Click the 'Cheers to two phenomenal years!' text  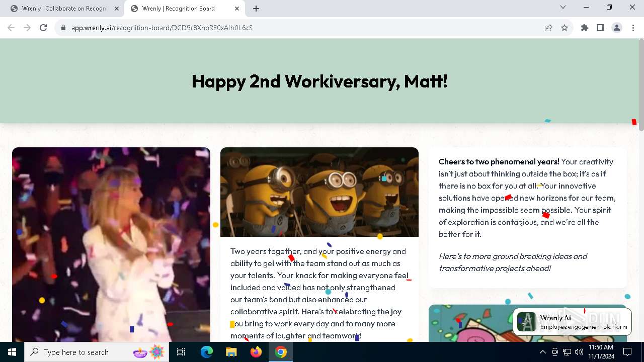click(499, 161)
